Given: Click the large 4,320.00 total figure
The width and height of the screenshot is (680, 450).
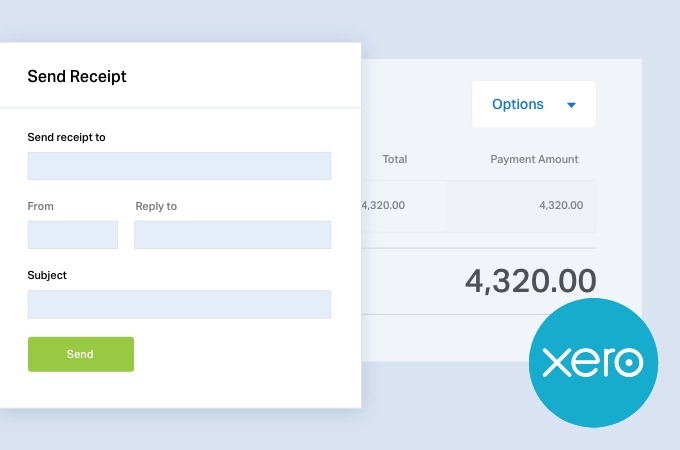Looking at the screenshot, I should (x=531, y=281).
